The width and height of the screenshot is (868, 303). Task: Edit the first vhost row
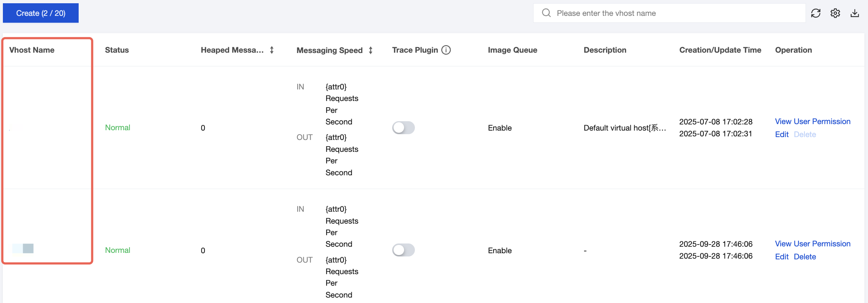click(781, 135)
